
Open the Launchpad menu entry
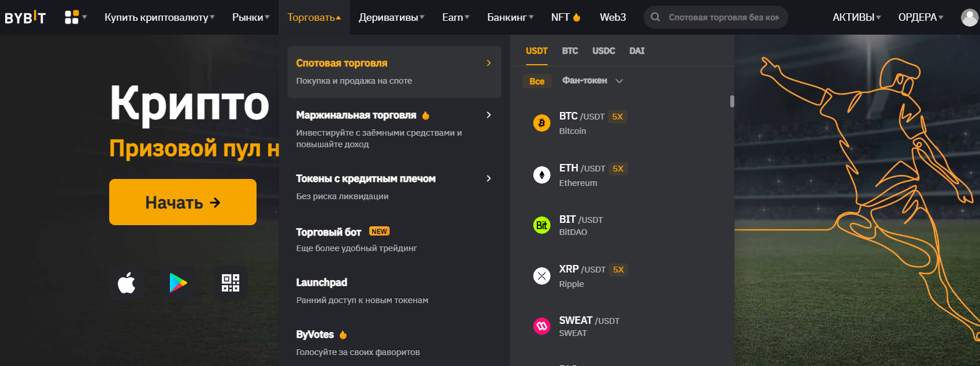pos(394,290)
